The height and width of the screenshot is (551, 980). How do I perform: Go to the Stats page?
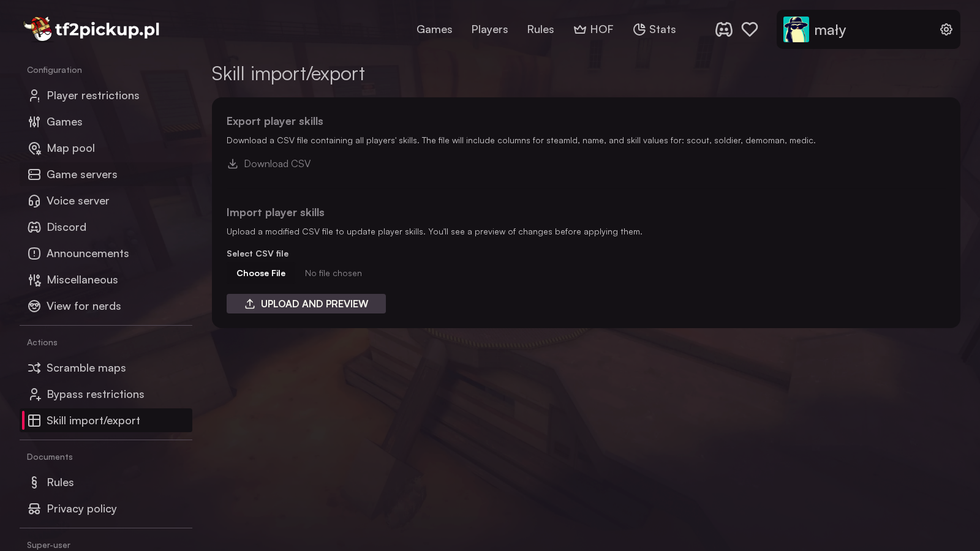click(654, 29)
